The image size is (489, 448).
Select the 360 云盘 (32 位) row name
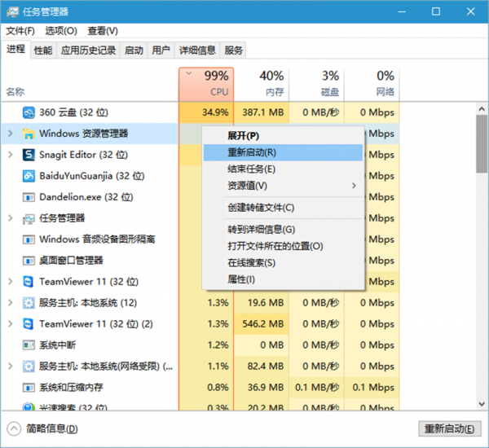point(73,112)
